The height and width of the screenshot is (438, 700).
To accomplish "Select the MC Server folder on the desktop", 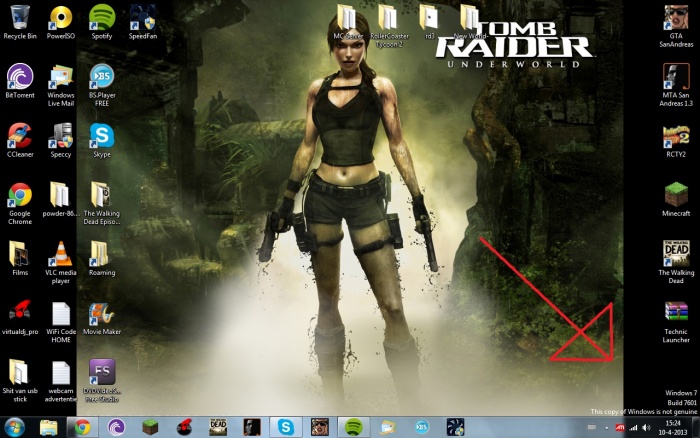I will click(348, 22).
